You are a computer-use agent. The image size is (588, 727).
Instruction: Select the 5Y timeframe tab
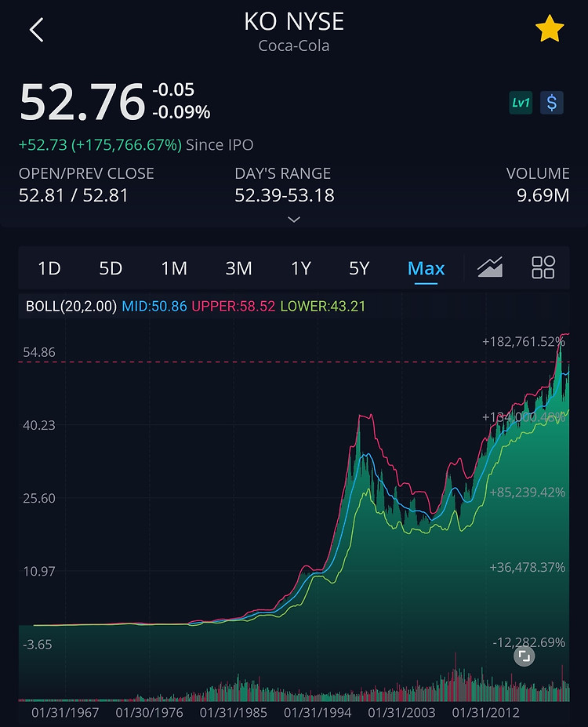pos(359,268)
